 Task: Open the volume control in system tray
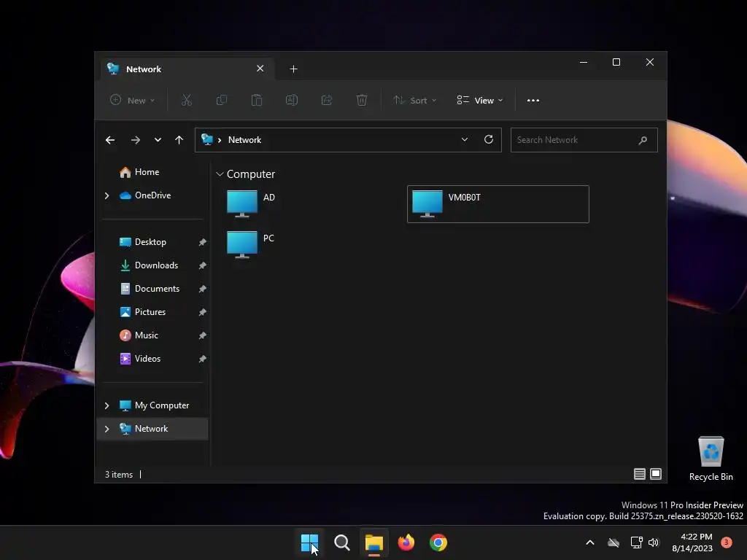coord(654,542)
